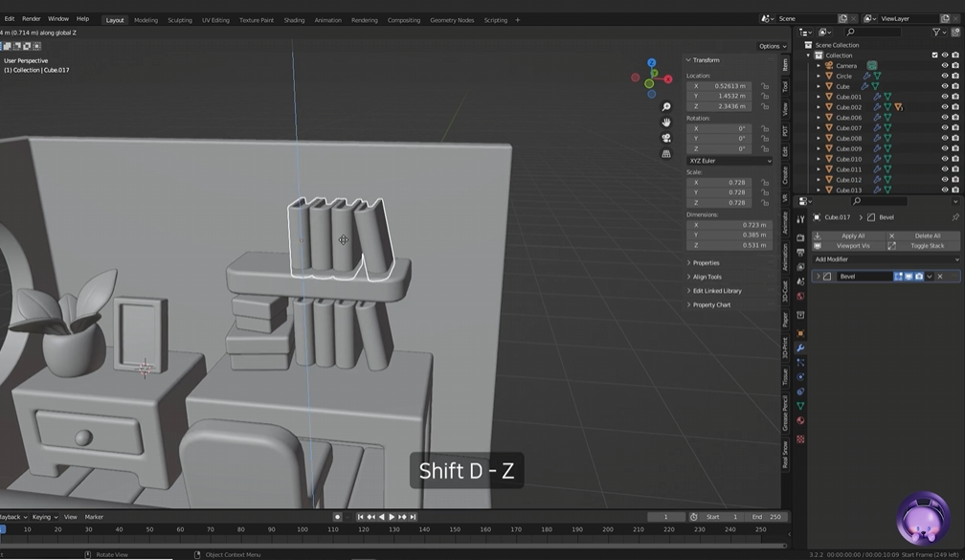This screenshot has width=965, height=560.
Task: Open the Render menu
Action: point(31,19)
